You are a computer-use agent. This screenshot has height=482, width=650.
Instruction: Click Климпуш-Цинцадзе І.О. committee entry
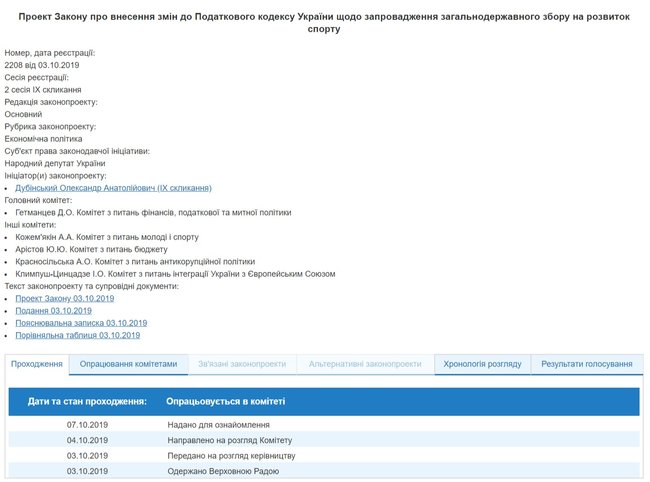(175, 274)
